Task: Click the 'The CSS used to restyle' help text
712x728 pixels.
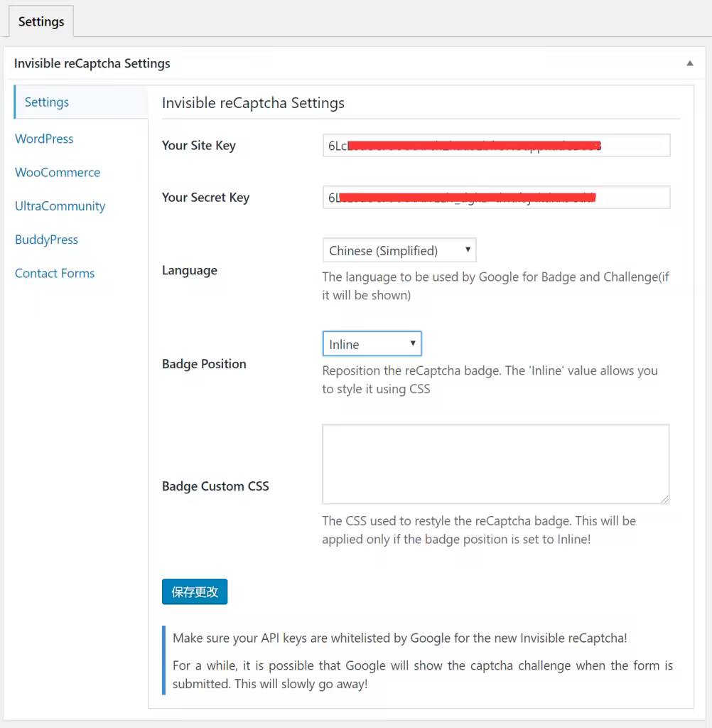Action: [479, 530]
